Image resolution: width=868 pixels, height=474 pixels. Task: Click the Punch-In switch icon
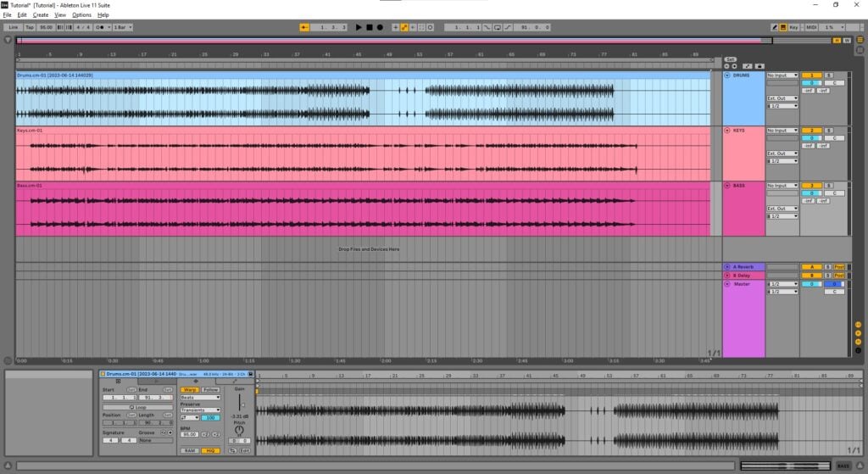click(x=487, y=27)
